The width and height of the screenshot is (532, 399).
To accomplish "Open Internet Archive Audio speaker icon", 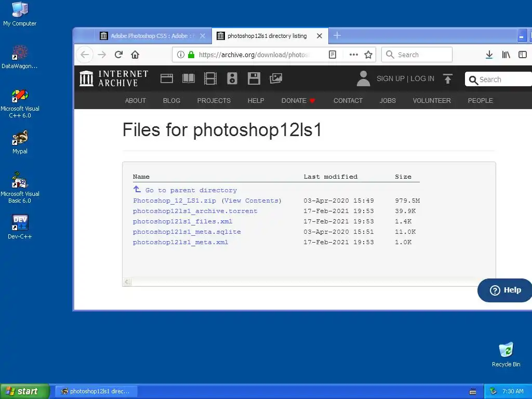I will (x=232, y=78).
